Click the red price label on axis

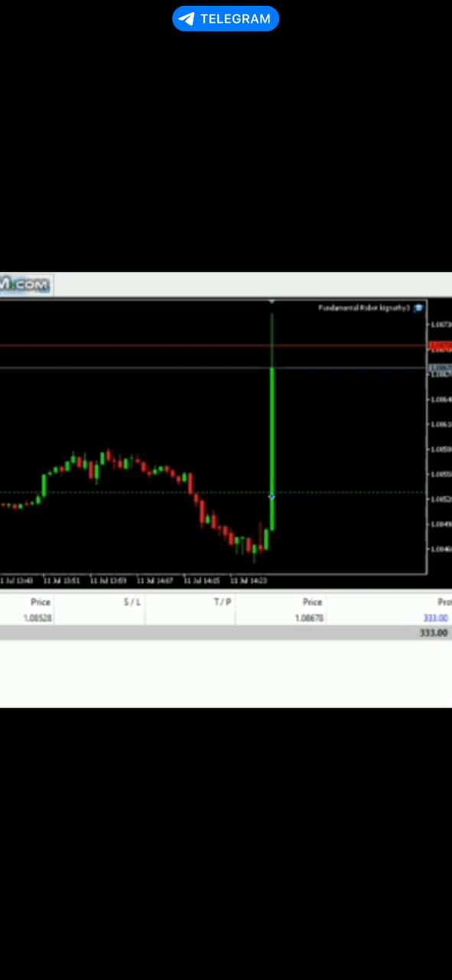tap(440, 346)
